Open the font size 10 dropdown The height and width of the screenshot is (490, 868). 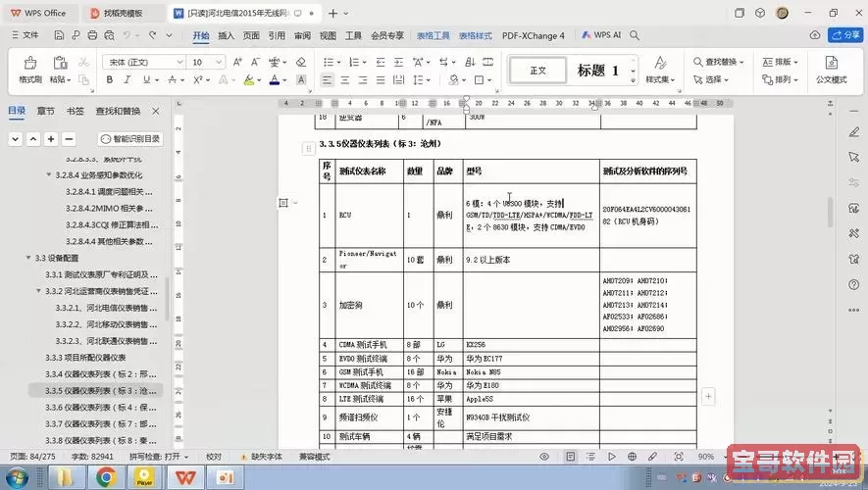pyautogui.click(x=220, y=62)
